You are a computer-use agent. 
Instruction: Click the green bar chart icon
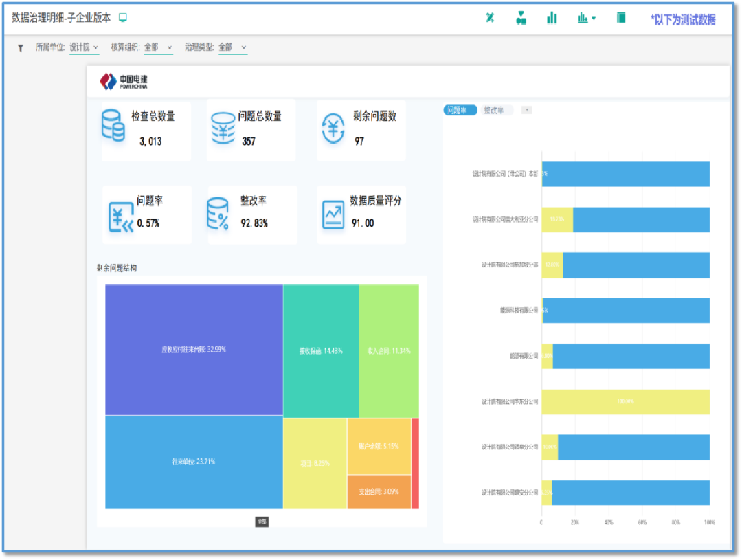click(552, 18)
